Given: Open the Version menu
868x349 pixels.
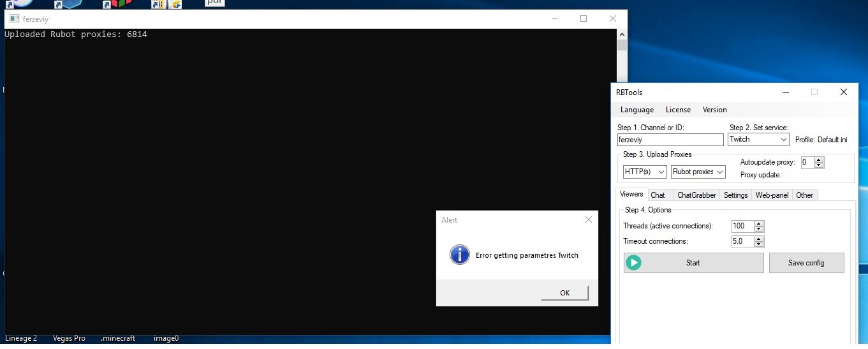Looking at the screenshot, I should point(714,110).
